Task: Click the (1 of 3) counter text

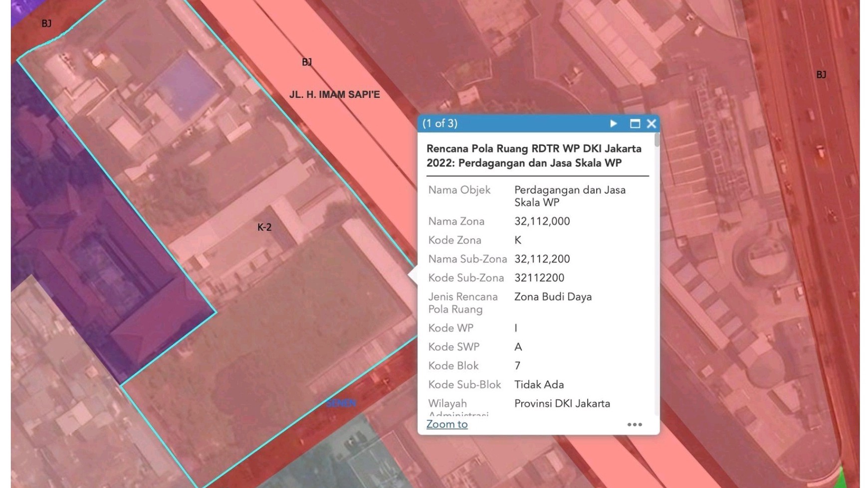Action: (x=440, y=124)
